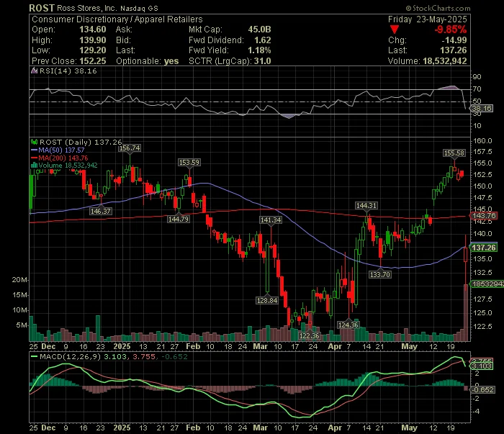Click the SCTR (LrgCap) value 31.0
This screenshot has width=504, height=434.
tap(263, 61)
